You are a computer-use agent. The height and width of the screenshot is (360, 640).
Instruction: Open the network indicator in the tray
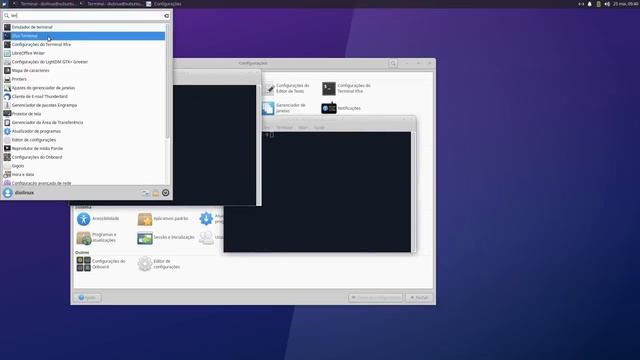point(581,4)
